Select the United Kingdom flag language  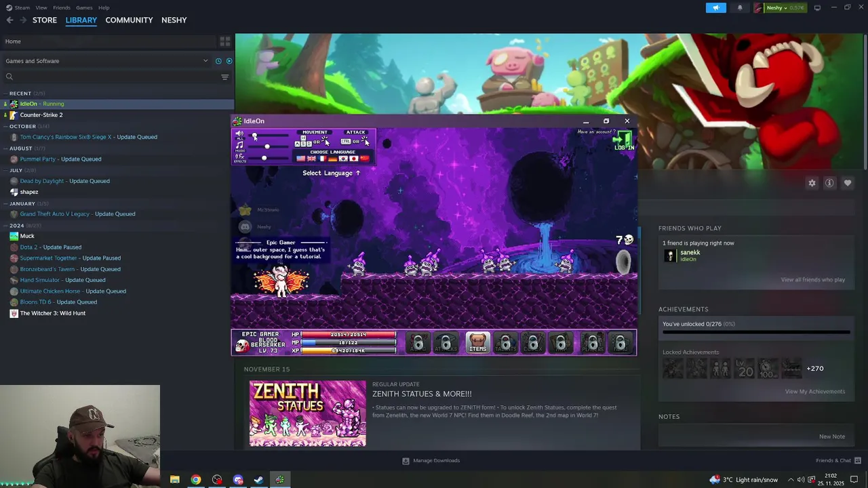click(311, 159)
